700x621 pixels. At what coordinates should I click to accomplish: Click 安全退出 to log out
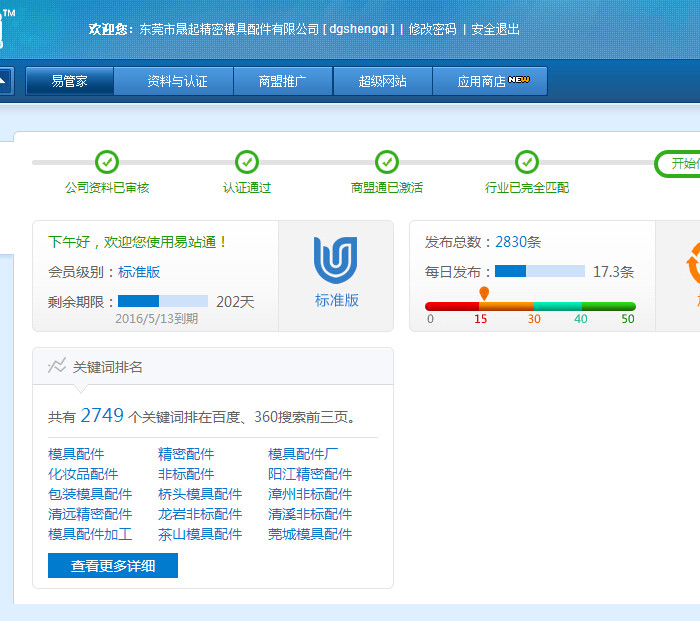point(495,30)
